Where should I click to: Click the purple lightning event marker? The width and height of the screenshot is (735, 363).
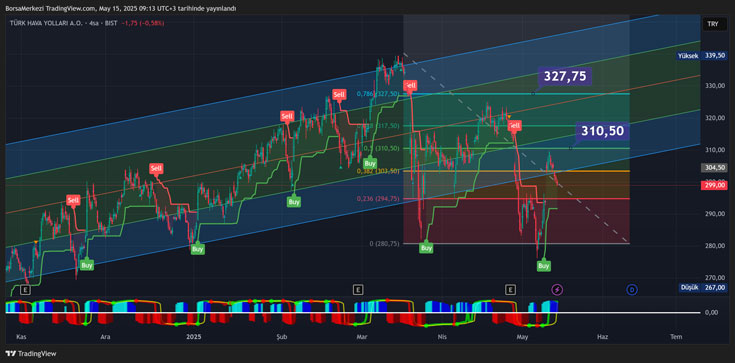(x=557, y=290)
